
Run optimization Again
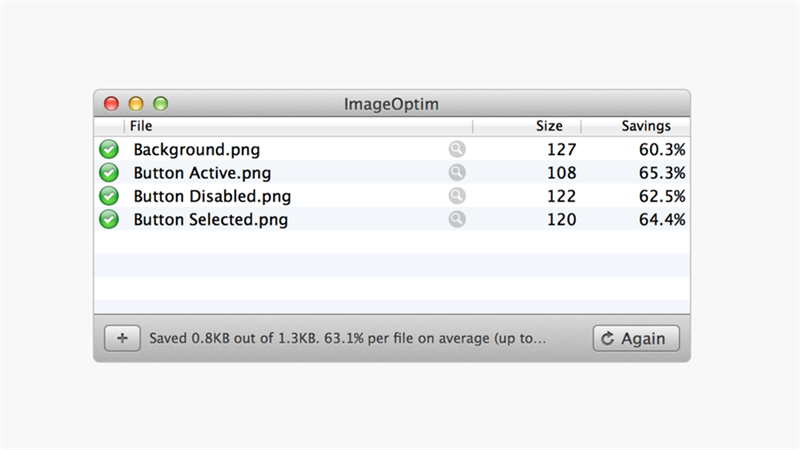pyautogui.click(x=636, y=338)
